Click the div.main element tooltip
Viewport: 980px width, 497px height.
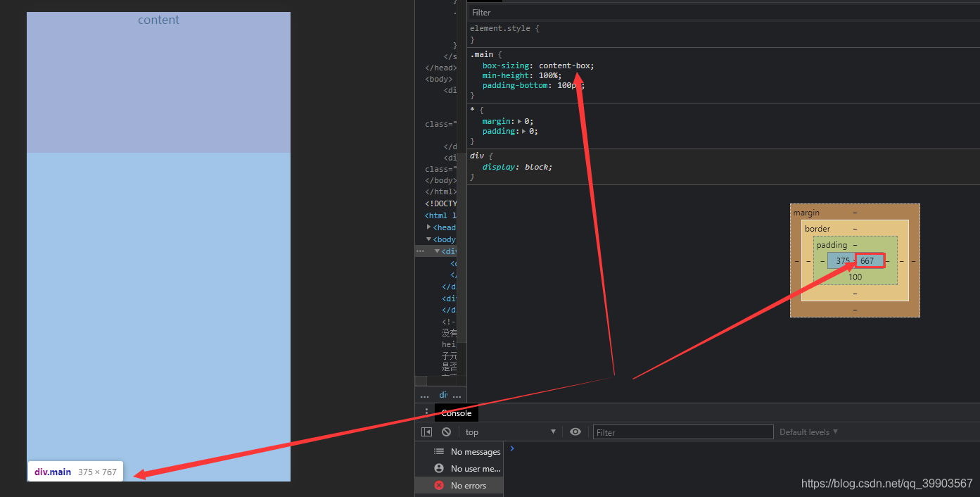point(75,472)
